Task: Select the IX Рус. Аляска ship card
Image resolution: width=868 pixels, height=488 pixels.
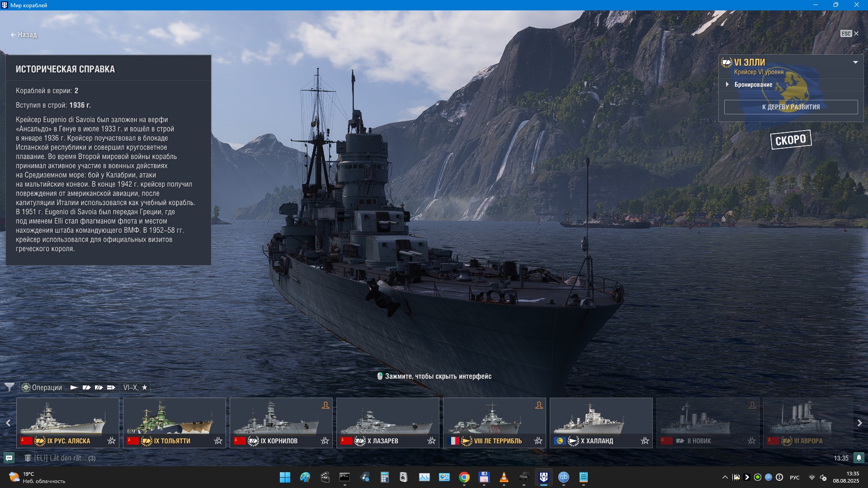Action: (68, 423)
